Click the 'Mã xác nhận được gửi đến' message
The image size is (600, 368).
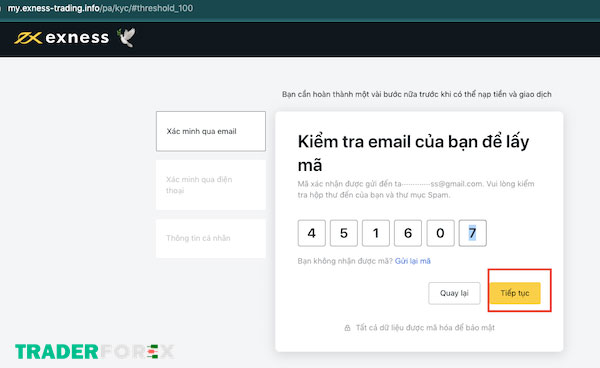416,189
